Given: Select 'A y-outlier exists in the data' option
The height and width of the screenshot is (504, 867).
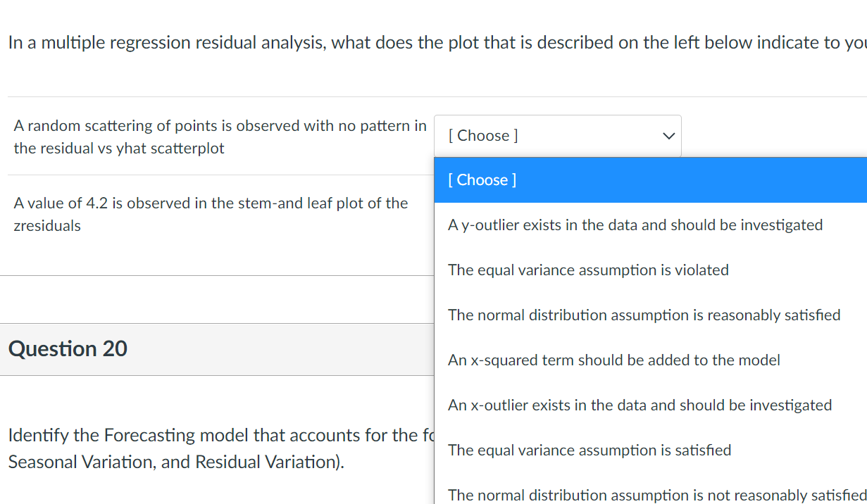Looking at the screenshot, I should point(635,225).
